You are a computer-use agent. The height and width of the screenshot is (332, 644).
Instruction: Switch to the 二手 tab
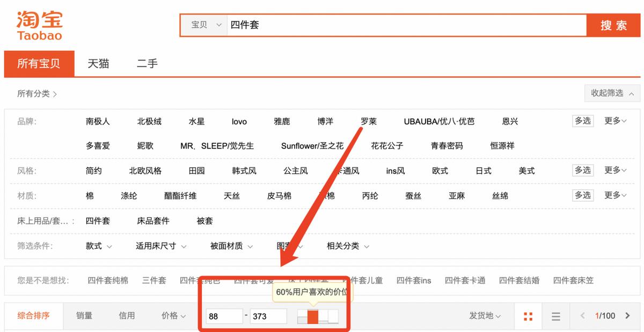coord(147,64)
